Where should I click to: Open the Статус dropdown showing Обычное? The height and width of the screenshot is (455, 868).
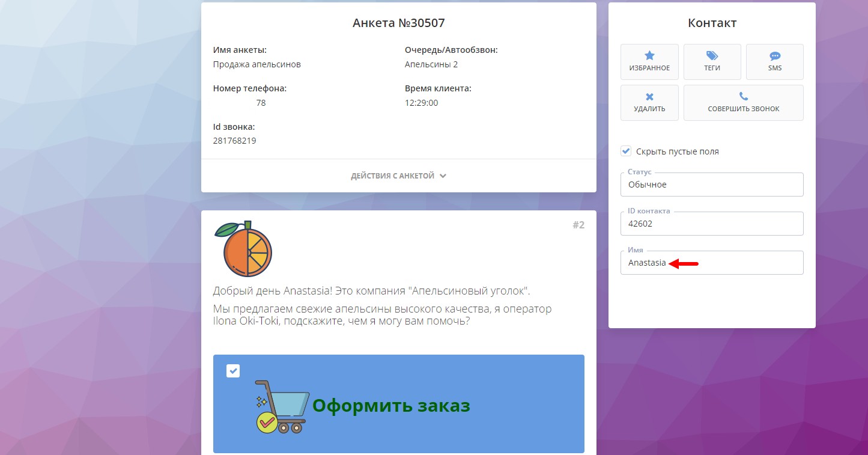712,185
